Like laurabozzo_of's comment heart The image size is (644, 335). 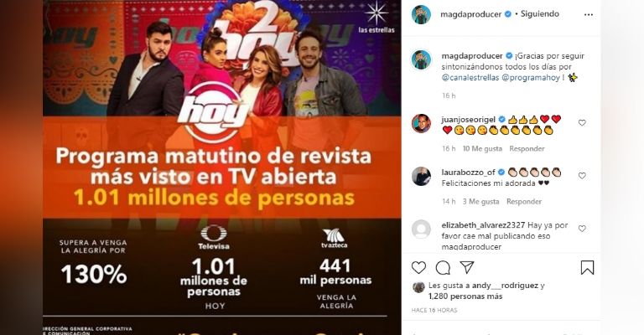click(582, 176)
